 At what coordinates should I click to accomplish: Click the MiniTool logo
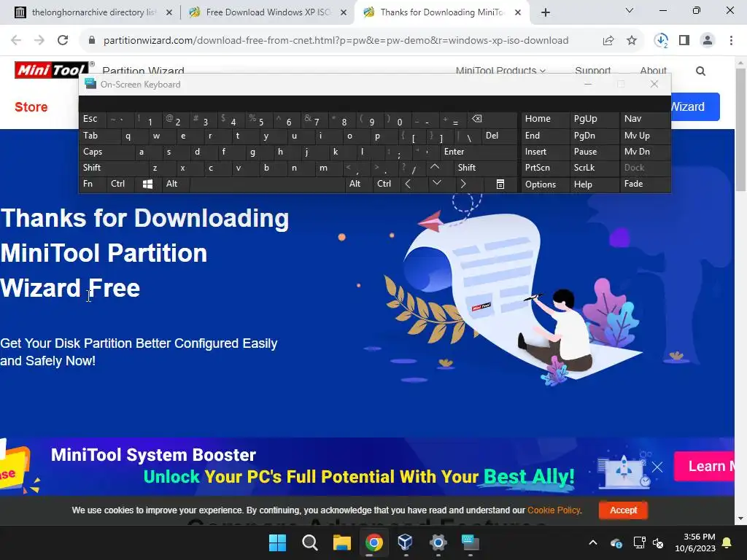52,70
